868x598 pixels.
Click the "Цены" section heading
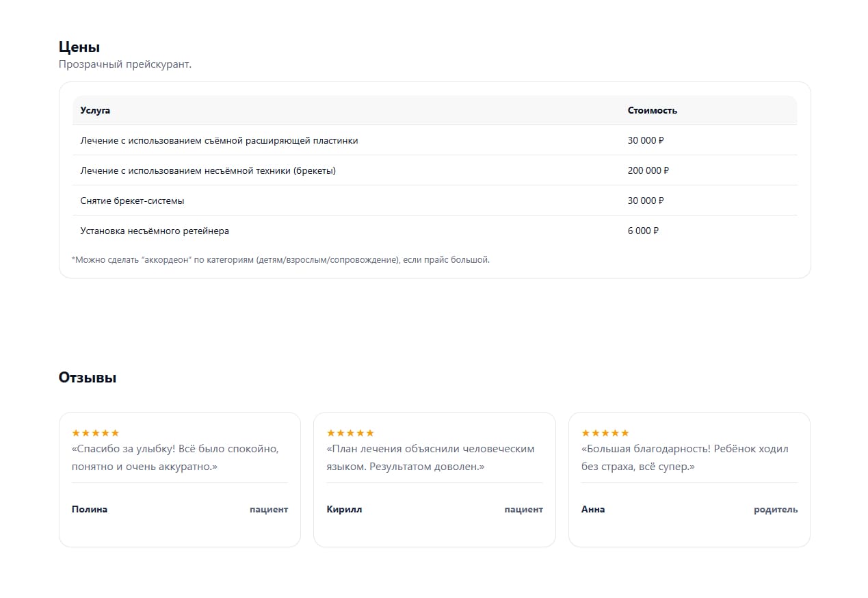pyautogui.click(x=79, y=47)
